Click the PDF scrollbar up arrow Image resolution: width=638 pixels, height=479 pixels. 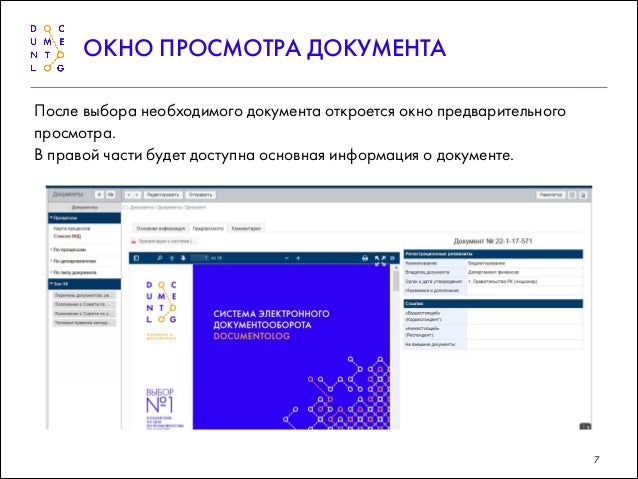click(396, 267)
